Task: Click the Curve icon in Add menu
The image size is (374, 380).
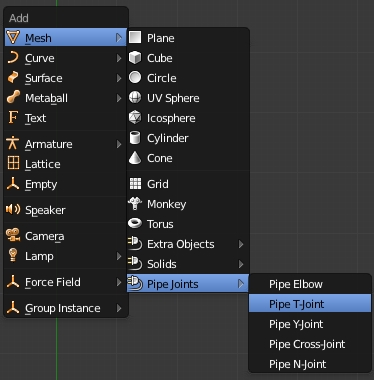Action: click(13, 58)
